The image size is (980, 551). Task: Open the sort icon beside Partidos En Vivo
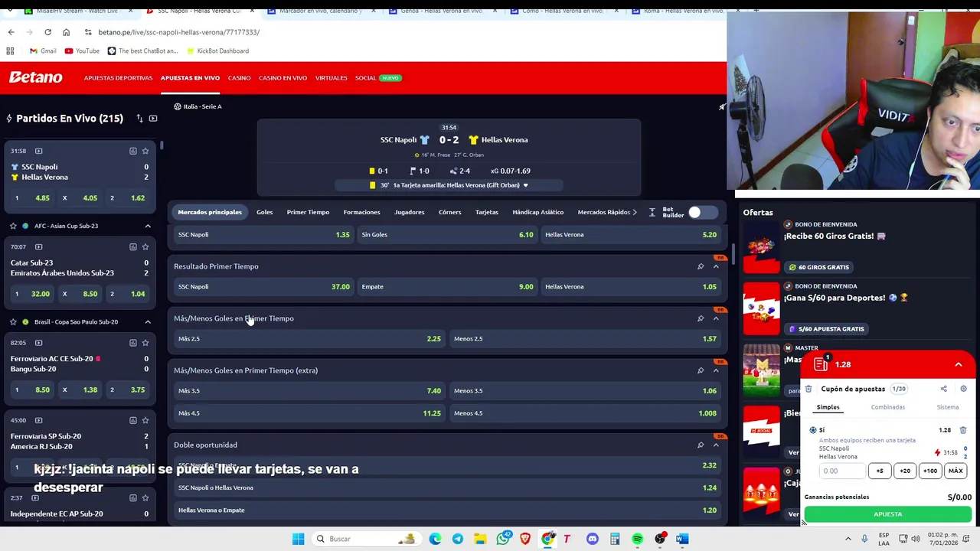[139, 119]
